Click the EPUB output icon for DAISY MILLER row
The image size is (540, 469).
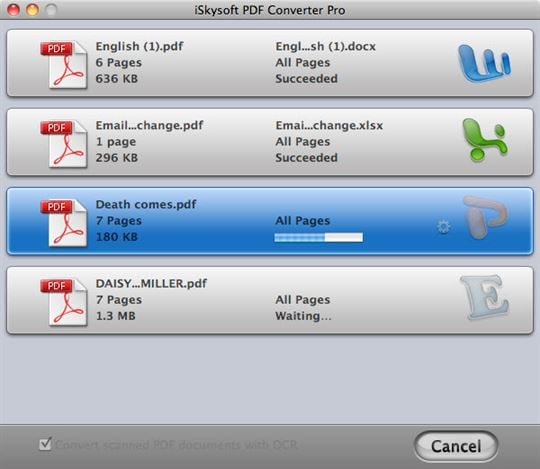[485, 298]
